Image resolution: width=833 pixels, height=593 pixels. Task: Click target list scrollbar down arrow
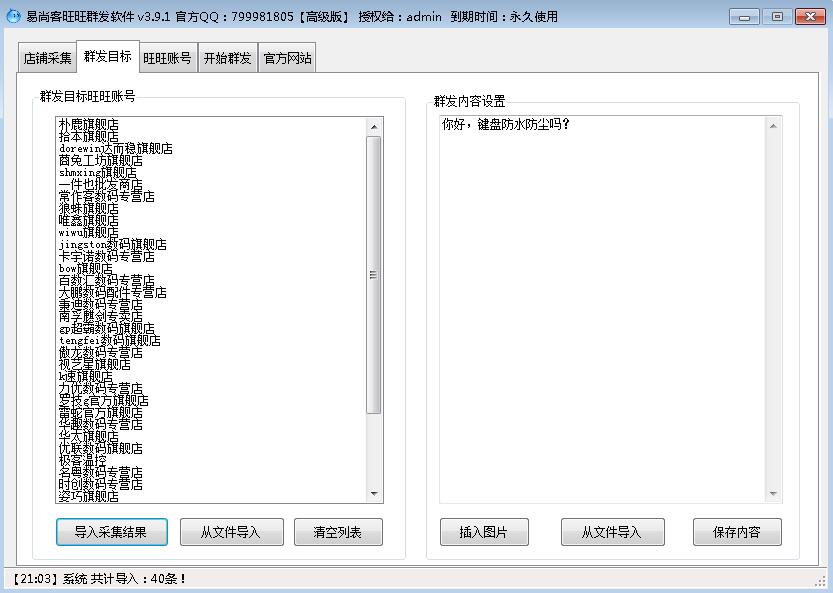(376, 495)
